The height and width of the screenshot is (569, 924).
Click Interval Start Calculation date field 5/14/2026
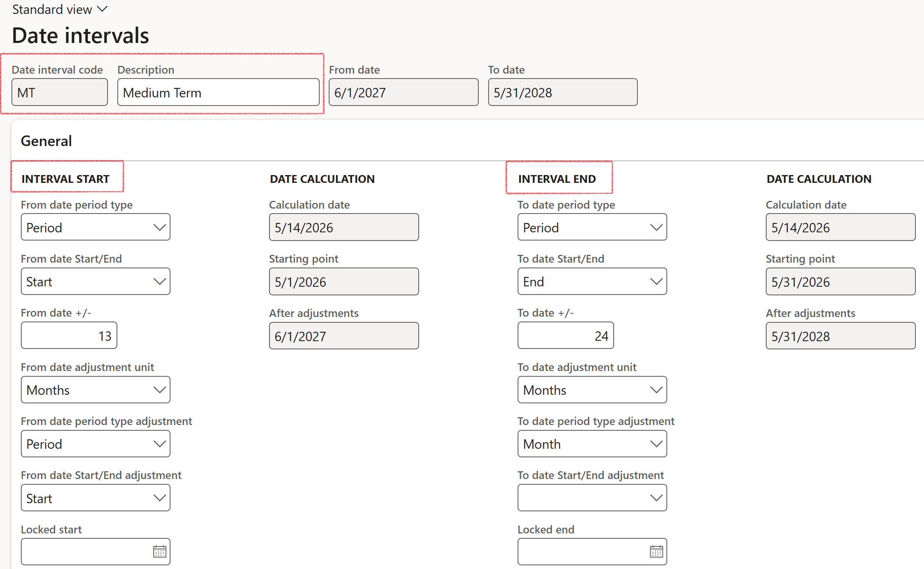[344, 227]
